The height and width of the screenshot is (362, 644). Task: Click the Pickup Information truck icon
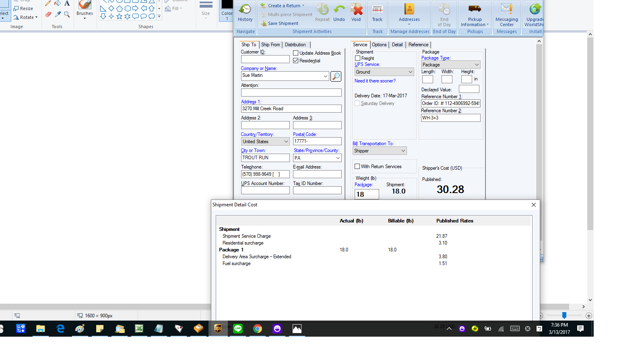coord(475,14)
